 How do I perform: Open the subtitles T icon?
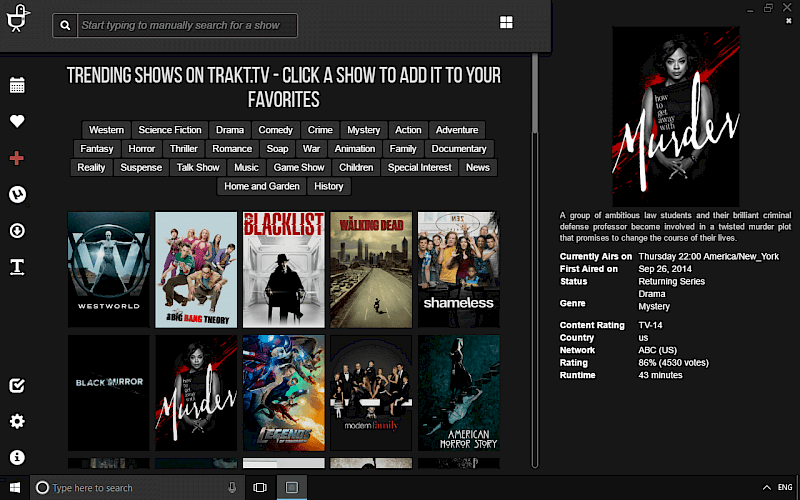pos(17,267)
